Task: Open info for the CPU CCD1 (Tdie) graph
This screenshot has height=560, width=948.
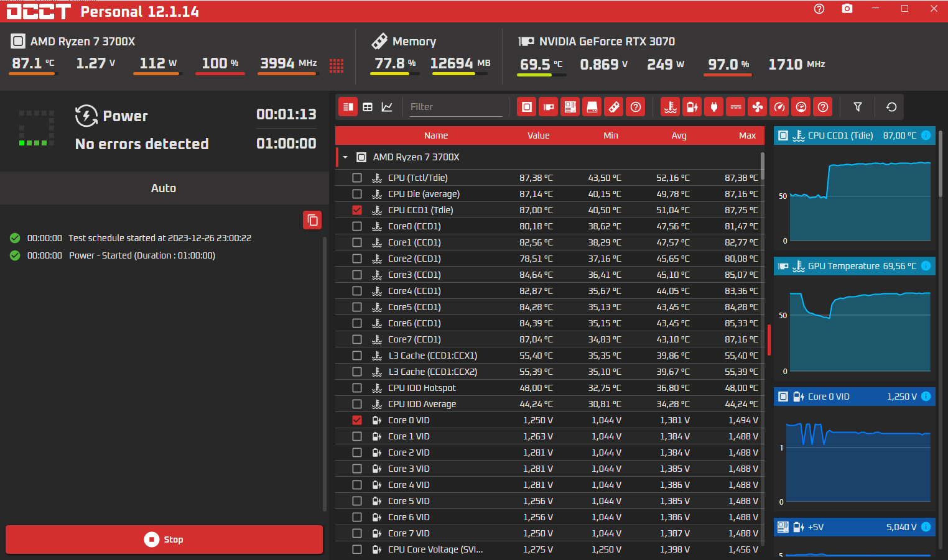Action: [x=926, y=135]
